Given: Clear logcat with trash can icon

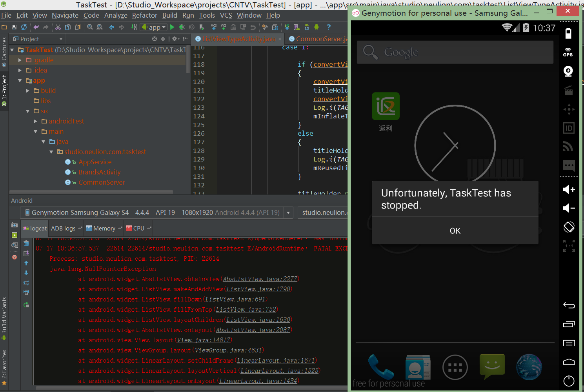Looking at the screenshot, I should coord(26,243).
